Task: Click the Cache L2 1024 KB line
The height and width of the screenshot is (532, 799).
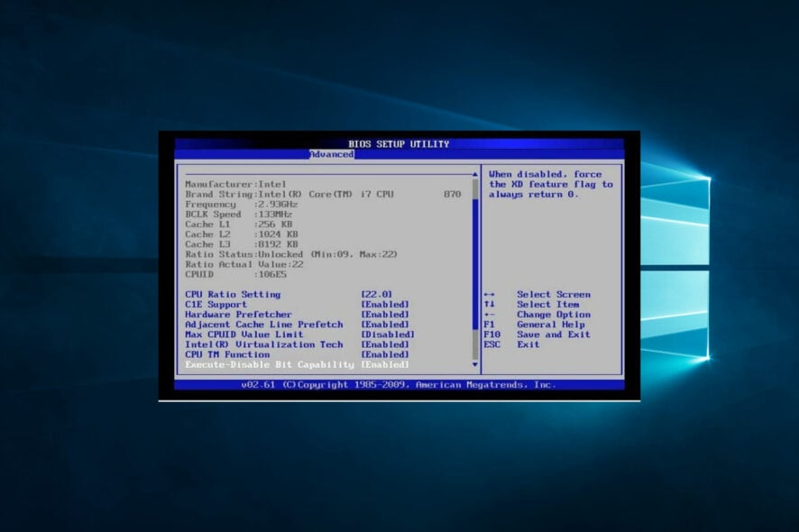Action: pyautogui.click(x=241, y=234)
